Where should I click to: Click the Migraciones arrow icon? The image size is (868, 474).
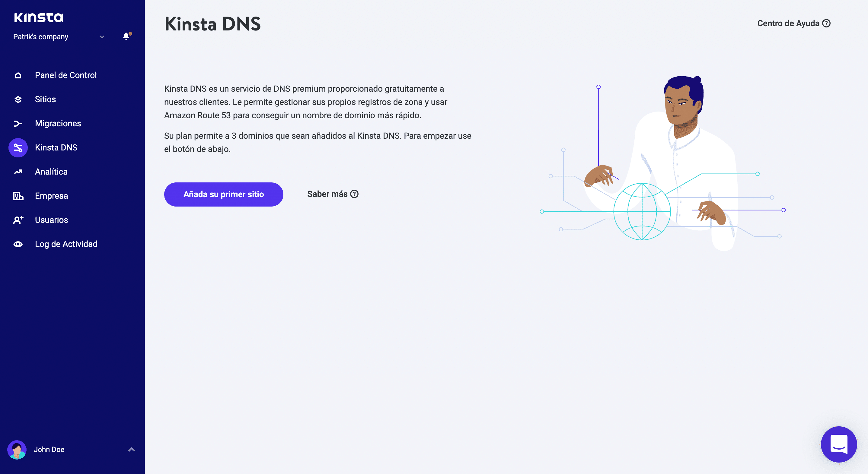[x=18, y=124]
